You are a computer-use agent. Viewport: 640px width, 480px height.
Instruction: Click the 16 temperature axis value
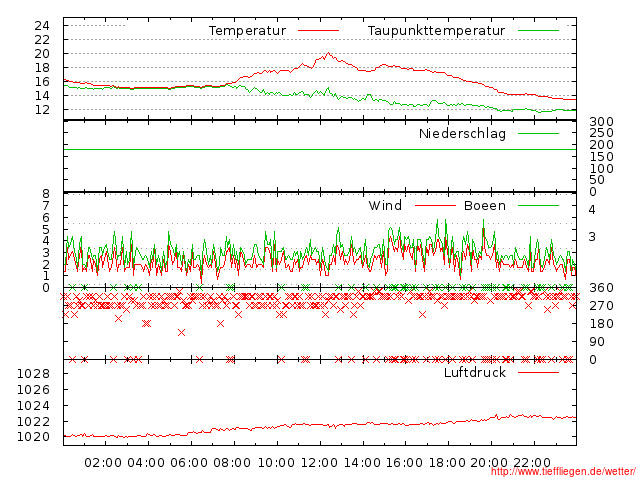coord(42,82)
